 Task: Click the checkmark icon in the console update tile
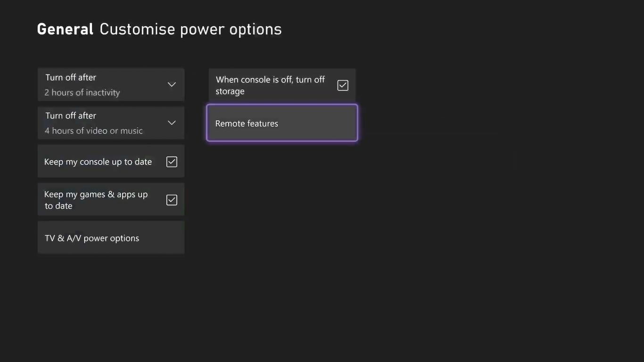[172, 162]
